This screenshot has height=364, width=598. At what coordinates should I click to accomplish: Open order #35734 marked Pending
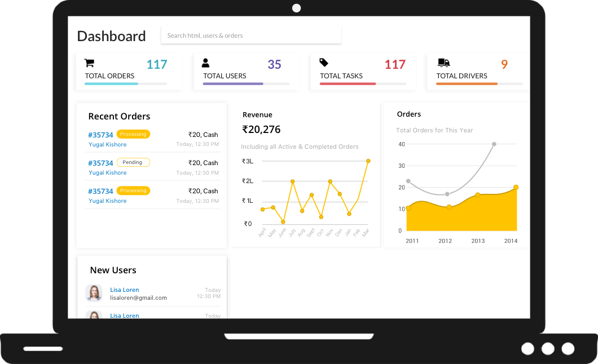click(x=100, y=163)
